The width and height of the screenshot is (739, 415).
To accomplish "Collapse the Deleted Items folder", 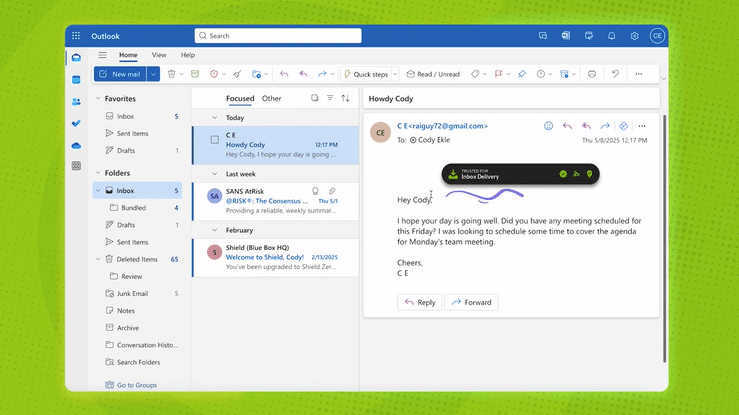I will [x=98, y=259].
